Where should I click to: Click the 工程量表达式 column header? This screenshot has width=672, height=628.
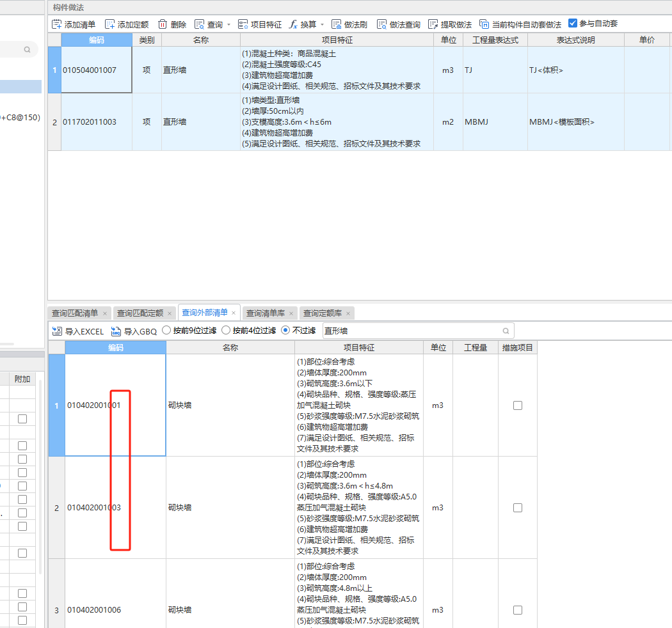coord(495,40)
